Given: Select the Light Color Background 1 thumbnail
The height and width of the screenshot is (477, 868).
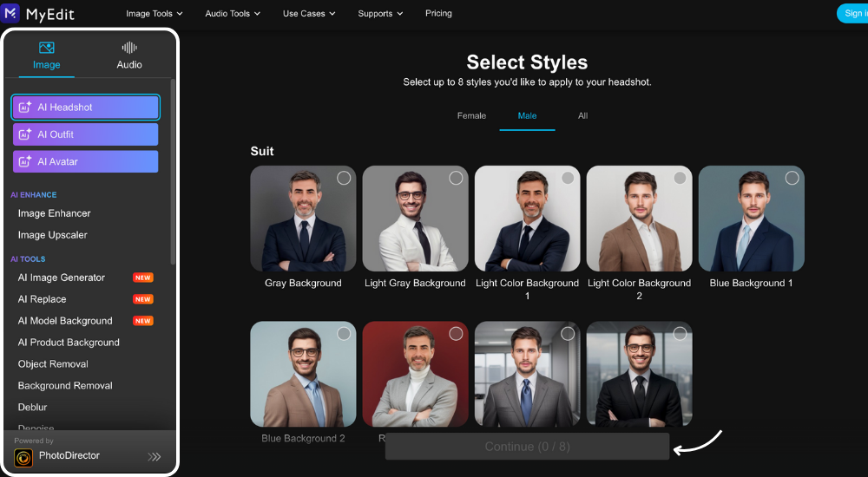Looking at the screenshot, I should pyautogui.click(x=528, y=219).
